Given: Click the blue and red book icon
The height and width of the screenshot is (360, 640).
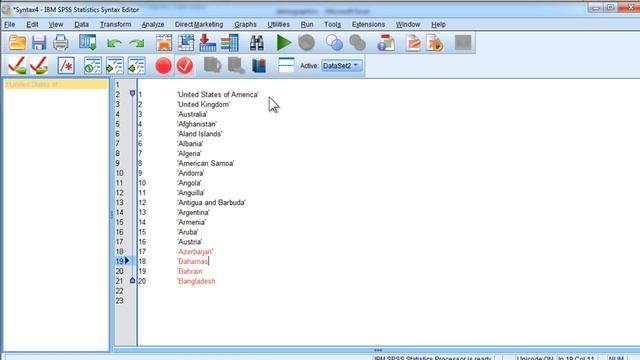Looking at the screenshot, I should click(x=259, y=65).
